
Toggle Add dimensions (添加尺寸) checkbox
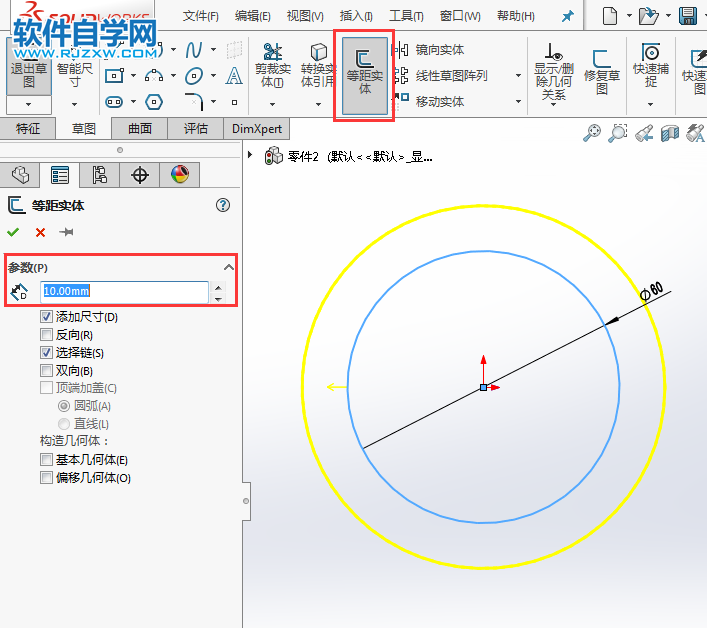pyautogui.click(x=46, y=316)
